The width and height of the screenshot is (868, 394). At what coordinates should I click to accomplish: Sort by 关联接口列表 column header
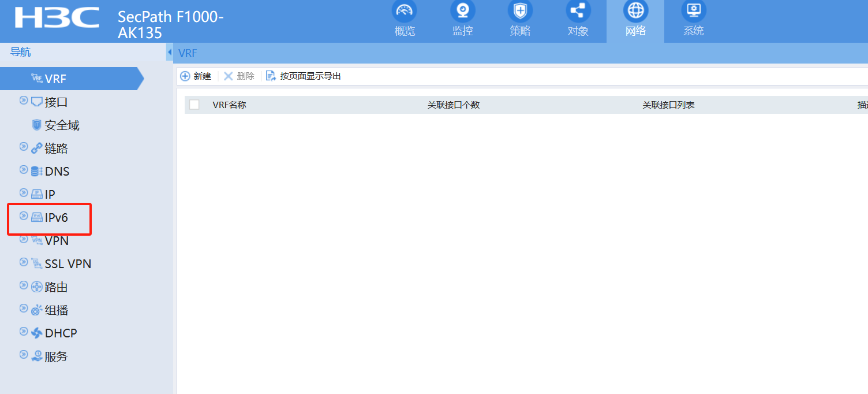(x=669, y=105)
